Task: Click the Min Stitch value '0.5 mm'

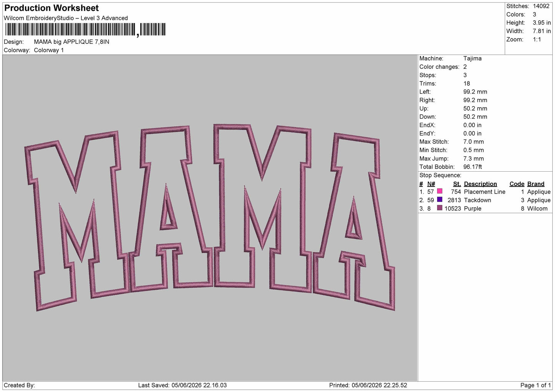Action: 474,150
